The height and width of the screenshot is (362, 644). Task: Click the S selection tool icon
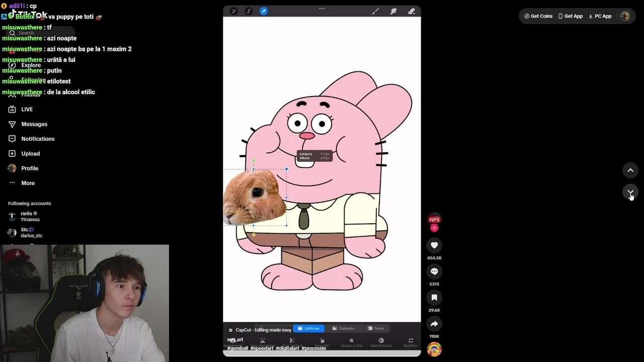point(249,11)
